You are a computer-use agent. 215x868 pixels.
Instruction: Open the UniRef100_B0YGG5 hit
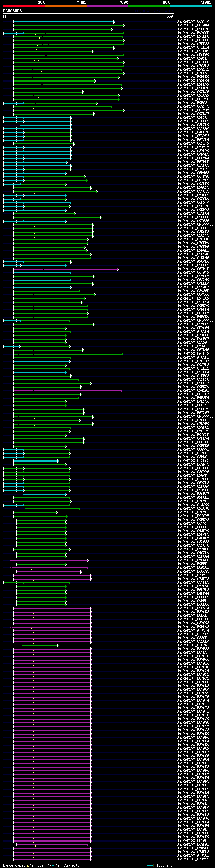click(x=193, y=33)
